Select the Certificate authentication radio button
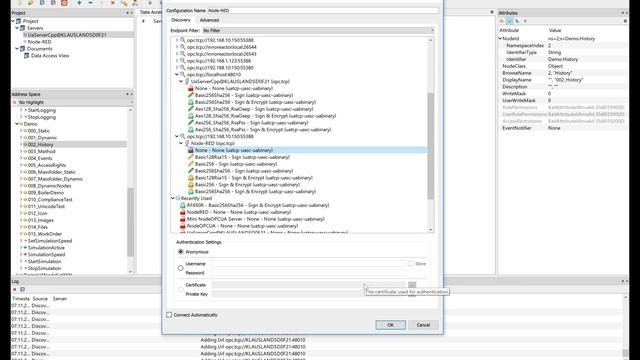Image resolution: width=640 pixels, height=360 pixels. click(x=181, y=289)
